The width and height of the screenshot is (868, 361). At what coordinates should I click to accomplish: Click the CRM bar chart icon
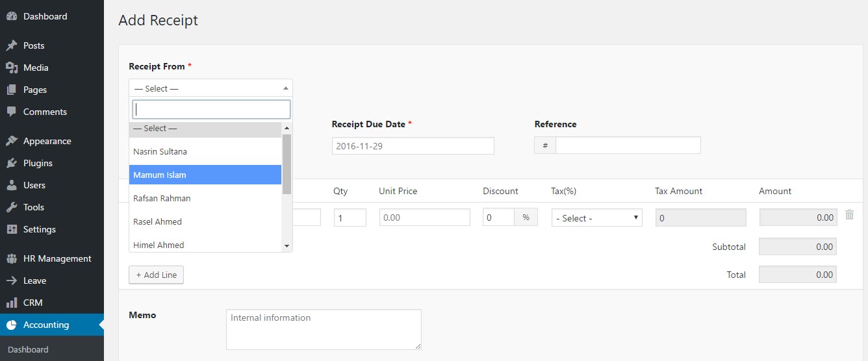tap(12, 303)
